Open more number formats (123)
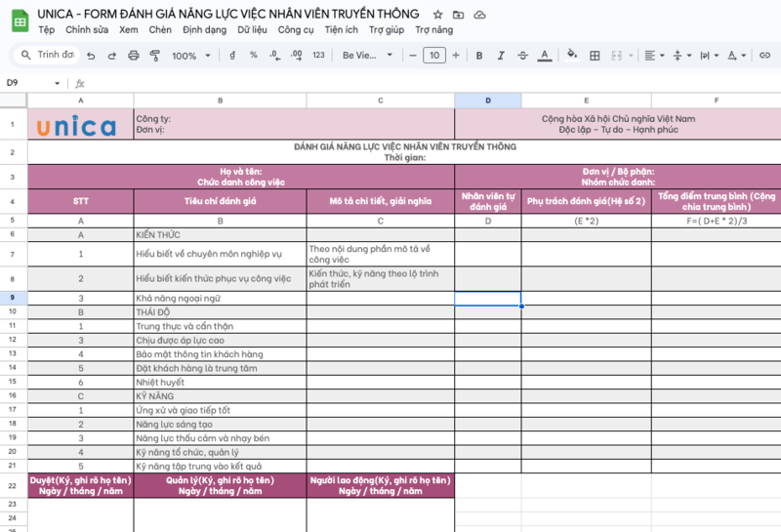The image size is (781, 532). point(319,56)
